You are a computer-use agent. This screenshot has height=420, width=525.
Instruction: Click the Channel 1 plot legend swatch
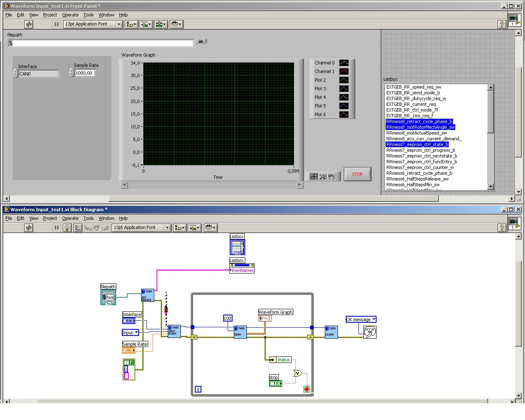pos(344,71)
